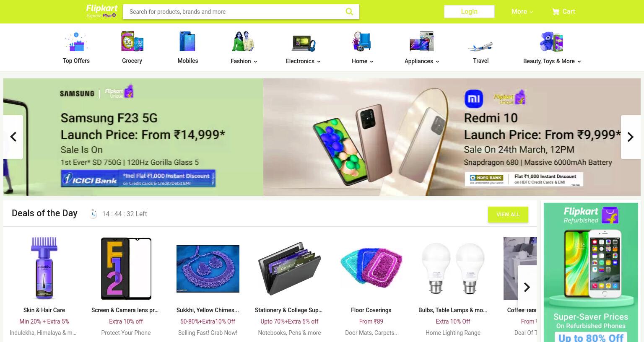Open the Mobiles category icon
The width and height of the screenshot is (644, 342).
coord(187,41)
